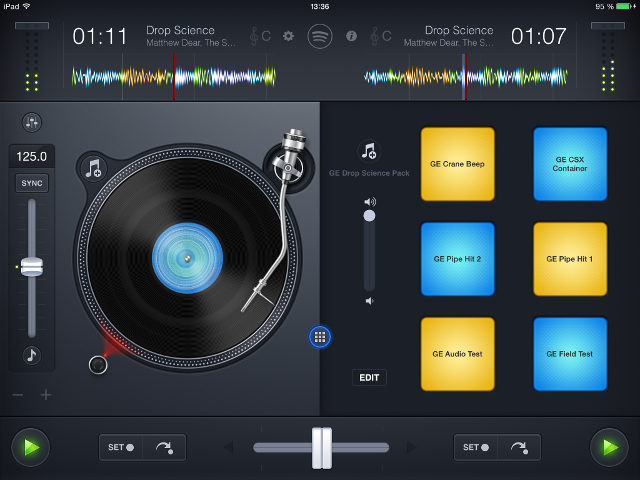Trigger the GE Pipe Hit 2 pad

point(458,259)
